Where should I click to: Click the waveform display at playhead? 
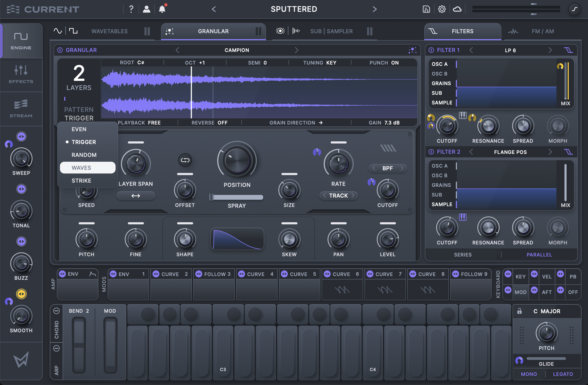pos(191,92)
